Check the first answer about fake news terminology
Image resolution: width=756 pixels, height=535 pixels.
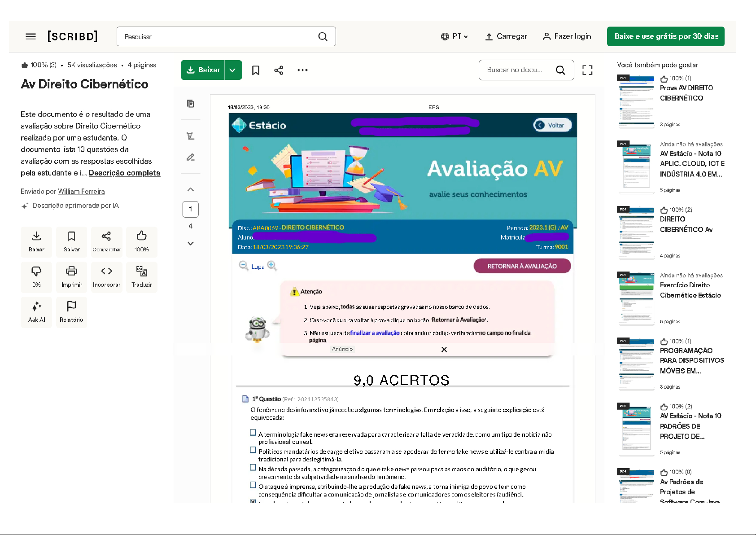click(x=253, y=433)
